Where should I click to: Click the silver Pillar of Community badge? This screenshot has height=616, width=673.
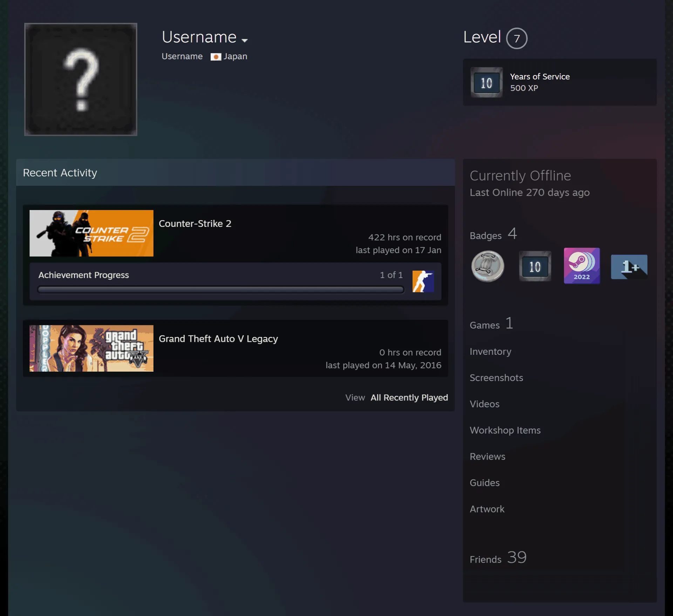point(488,266)
